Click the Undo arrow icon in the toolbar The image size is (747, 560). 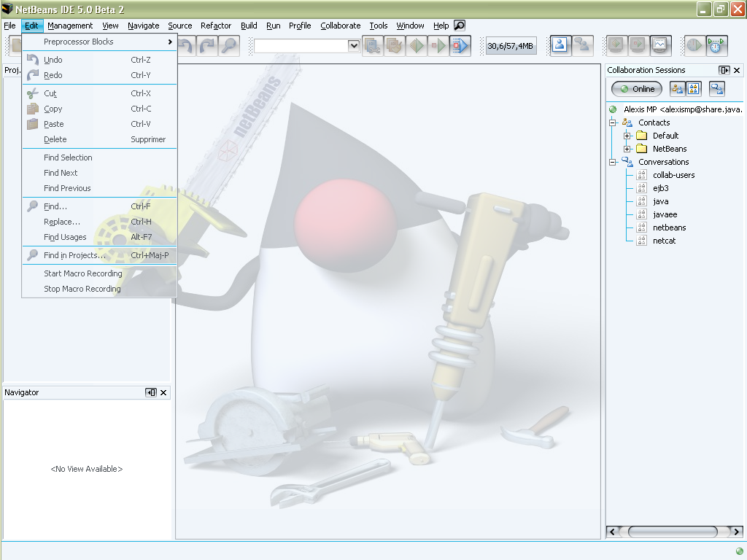186,46
